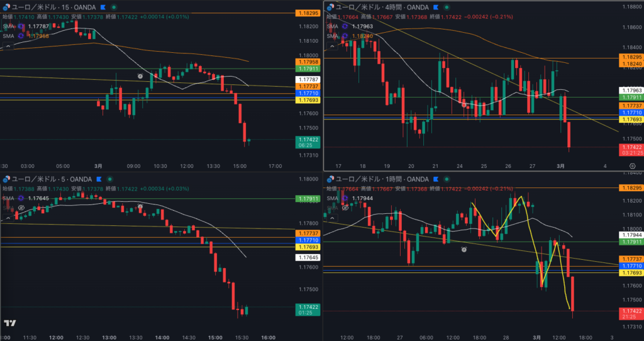Click the green market status dot on 4-hour chart
This screenshot has height=341, width=644.
pos(448,8)
